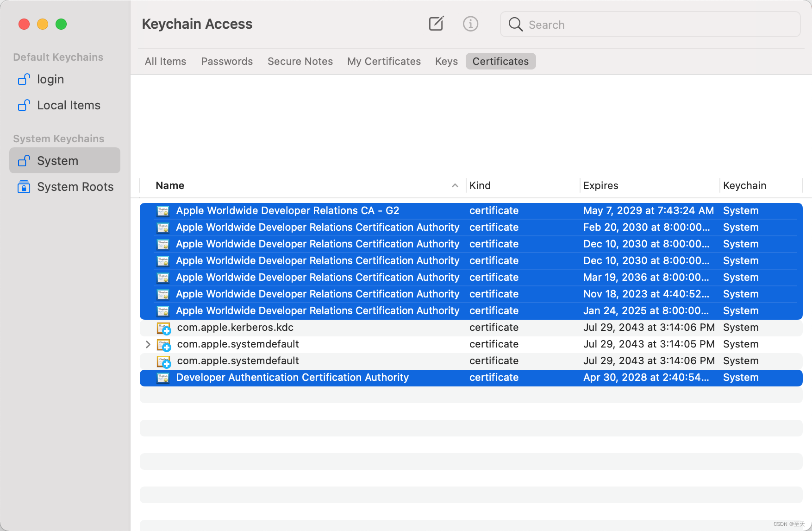This screenshot has height=531, width=812.
Task: Click expiry date May 7, 2029 at 7:43:24 AM
Action: click(x=649, y=210)
